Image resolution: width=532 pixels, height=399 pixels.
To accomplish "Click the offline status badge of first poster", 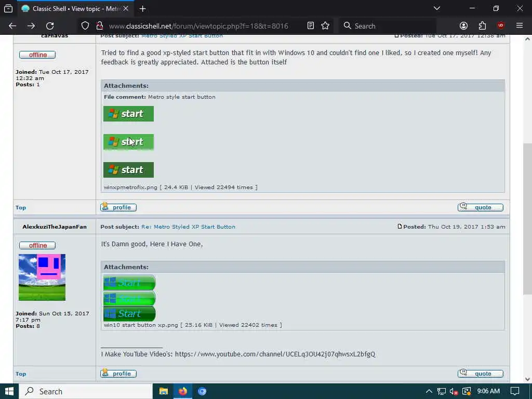I will click(37, 55).
